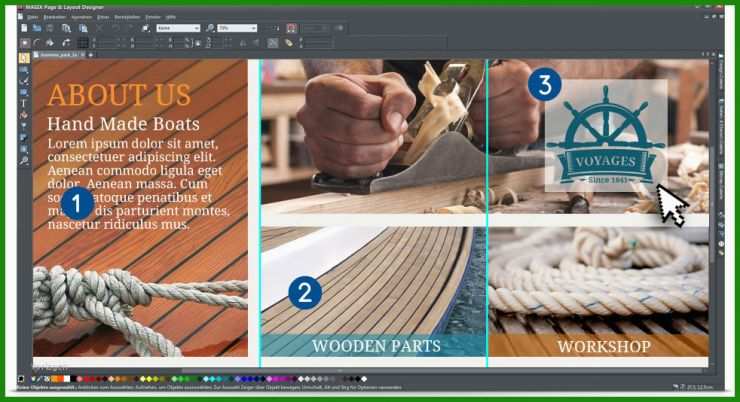
Task: Select the WOODEN PARTS caption
Action: coord(376,346)
